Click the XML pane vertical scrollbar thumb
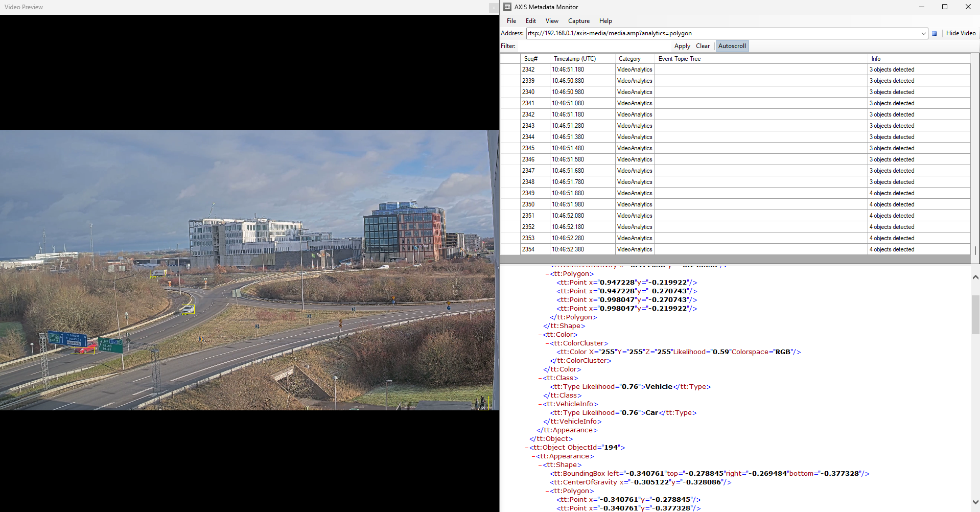980x512 pixels. (975, 314)
